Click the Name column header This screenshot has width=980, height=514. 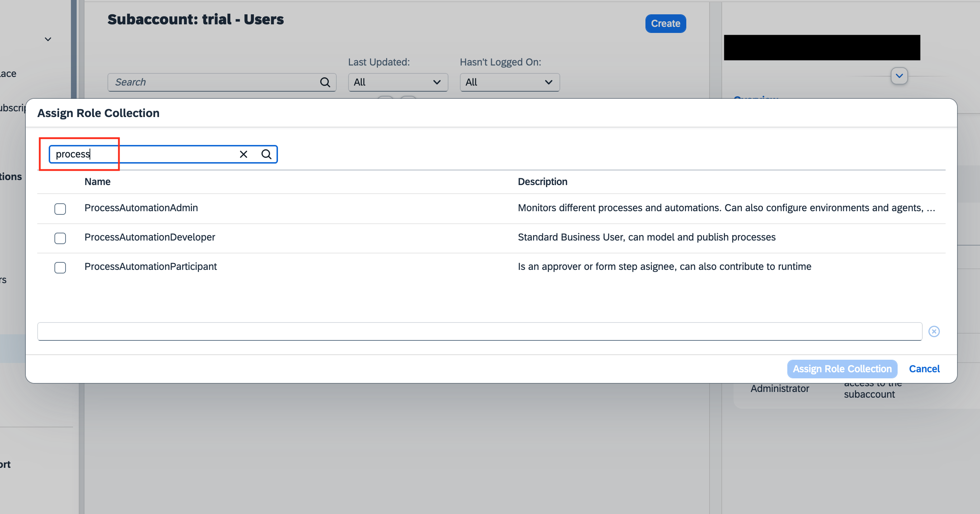[x=97, y=182]
